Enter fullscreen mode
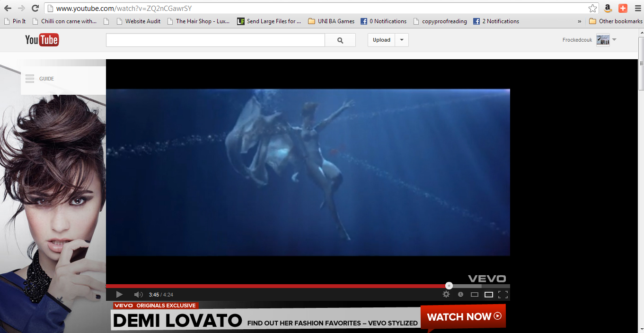The height and width of the screenshot is (333, 644). (503, 295)
